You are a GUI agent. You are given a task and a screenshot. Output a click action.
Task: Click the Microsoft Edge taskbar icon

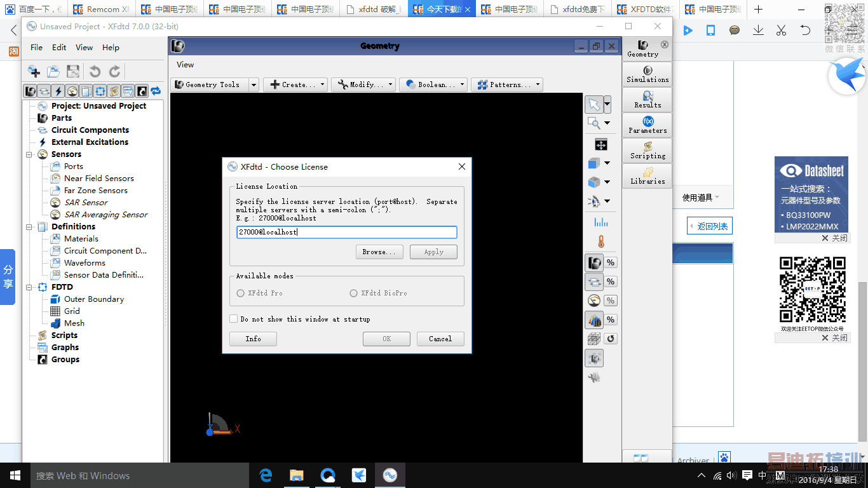point(266,475)
